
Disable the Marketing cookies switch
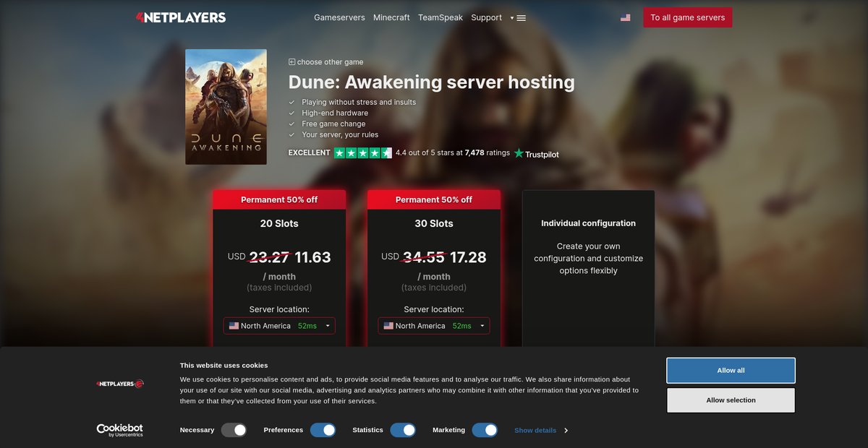[x=485, y=430]
